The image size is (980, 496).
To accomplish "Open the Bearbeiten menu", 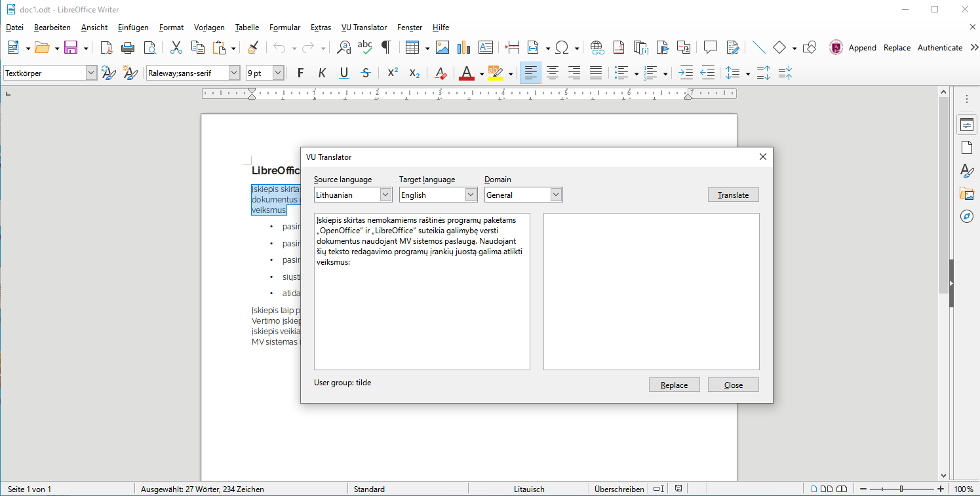I will point(52,28).
